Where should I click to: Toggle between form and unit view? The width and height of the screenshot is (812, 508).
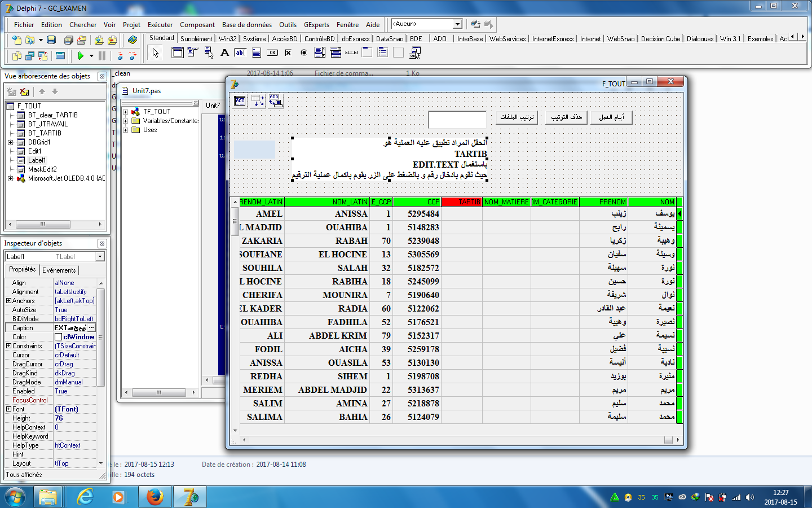click(43, 56)
